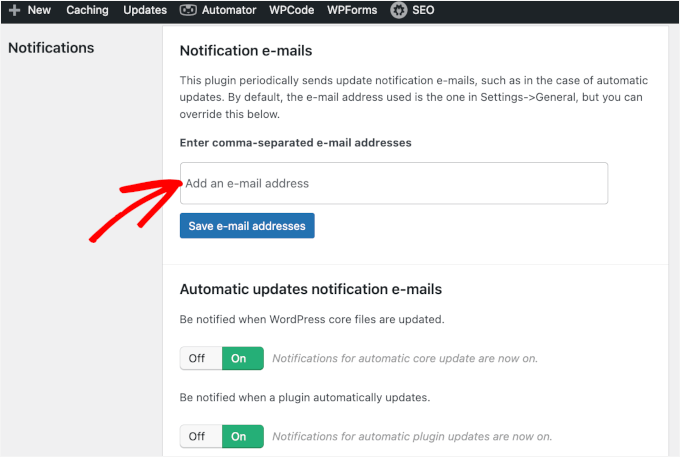Turn on WordPress core update notifications

pos(240,358)
